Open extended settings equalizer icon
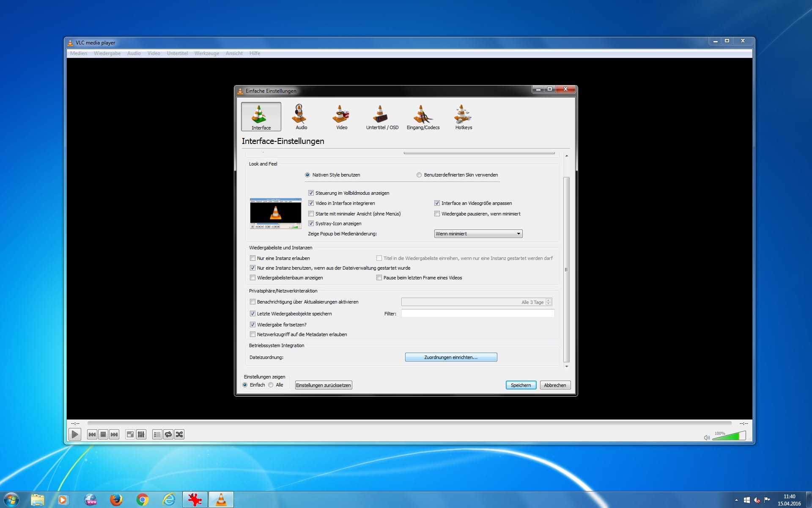Screen dimensions: 812x508 click(x=141, y=434)
